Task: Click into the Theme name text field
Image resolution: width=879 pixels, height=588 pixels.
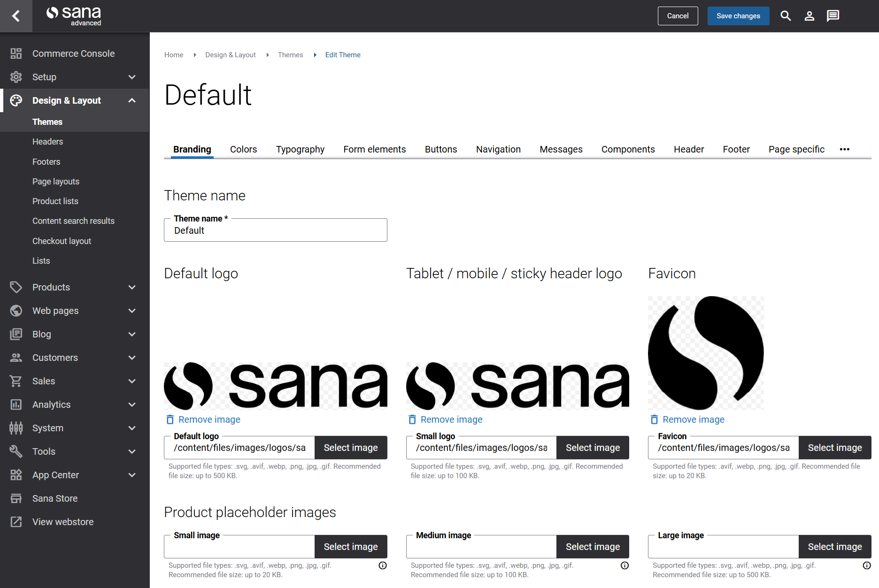Action: pyautogui.click(x=275, y=230)
